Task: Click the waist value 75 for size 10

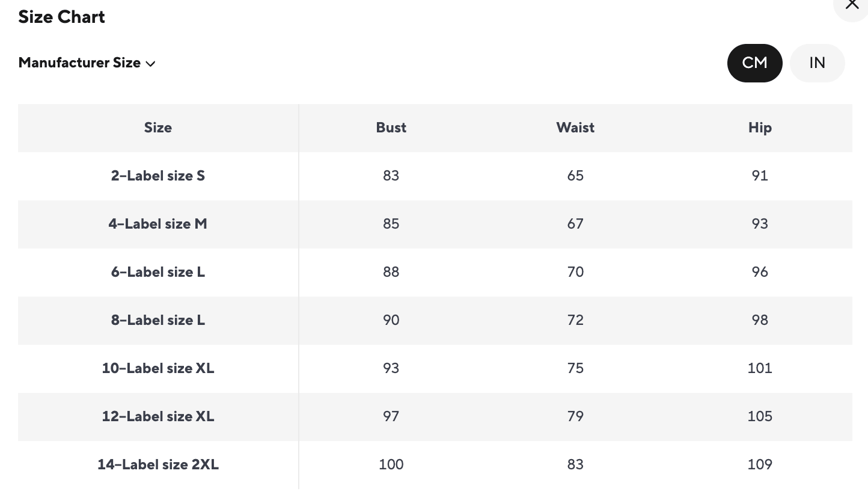Action: 575,368
